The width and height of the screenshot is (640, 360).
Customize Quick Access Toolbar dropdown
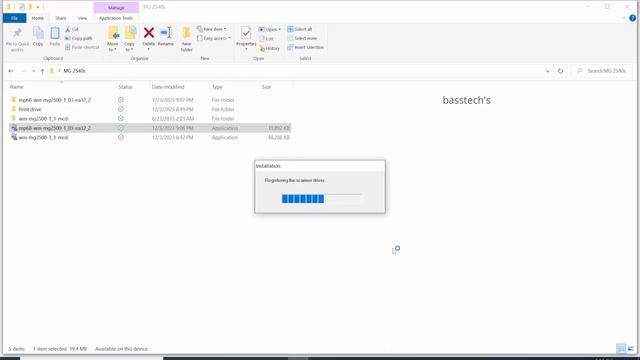pyautogui.click(x=38, y=7)
